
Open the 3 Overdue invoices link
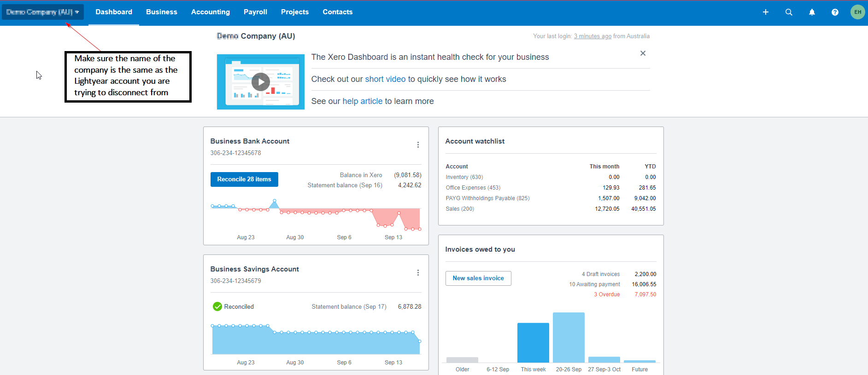tap(607, 294)
